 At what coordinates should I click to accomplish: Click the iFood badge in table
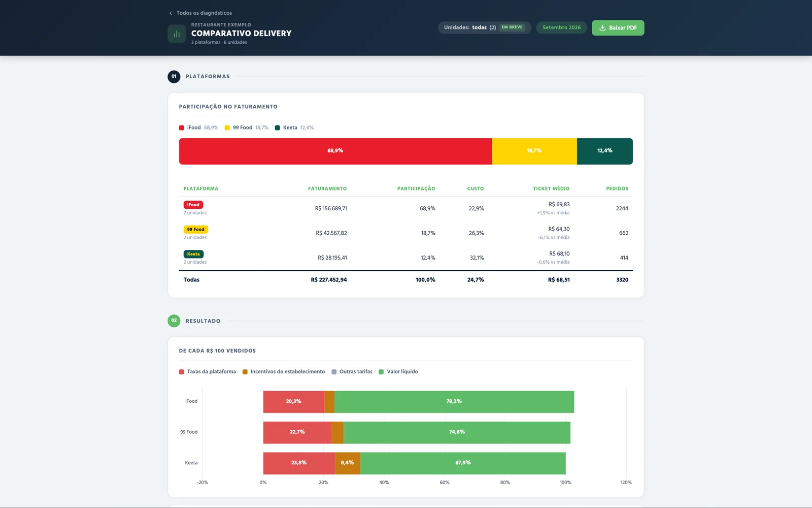[x=193, y=205]
